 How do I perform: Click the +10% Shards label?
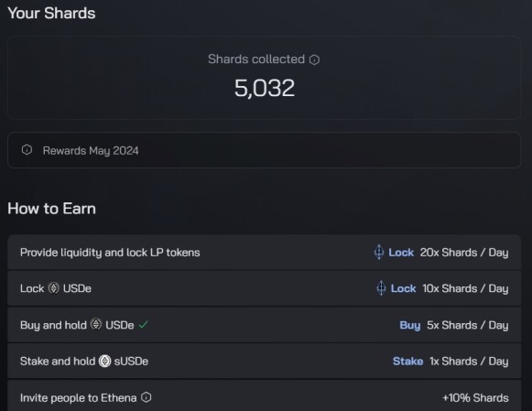tap(475, 397)
